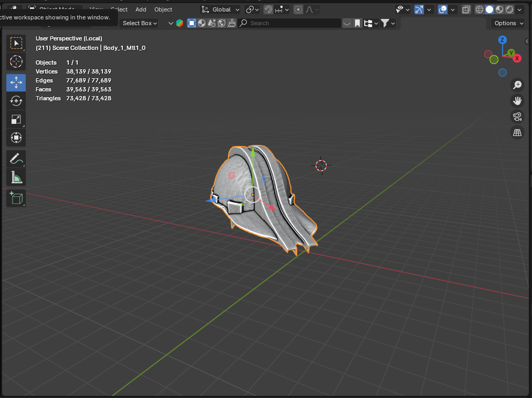Activate the Move tool

coord(16,82)
